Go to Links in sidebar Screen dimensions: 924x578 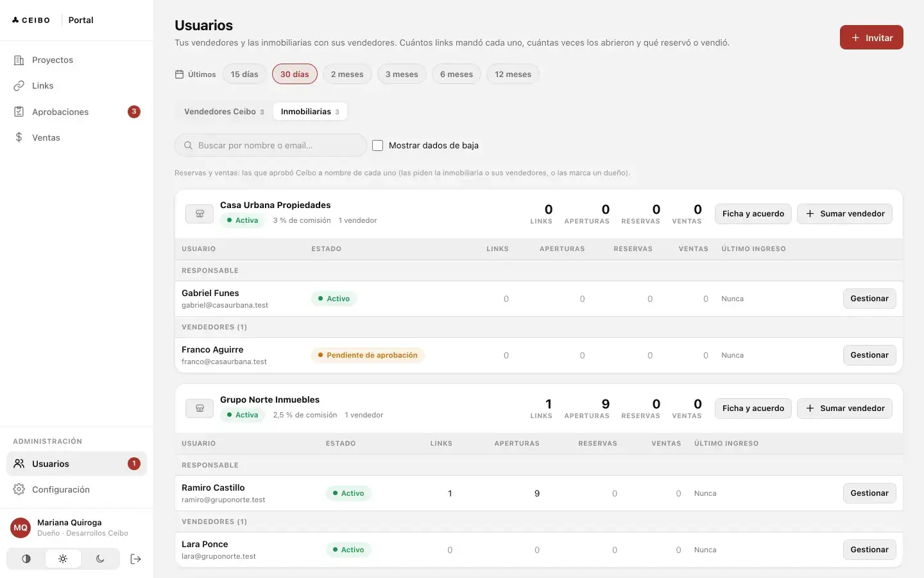pyautogui.click(x=76, y=85)
